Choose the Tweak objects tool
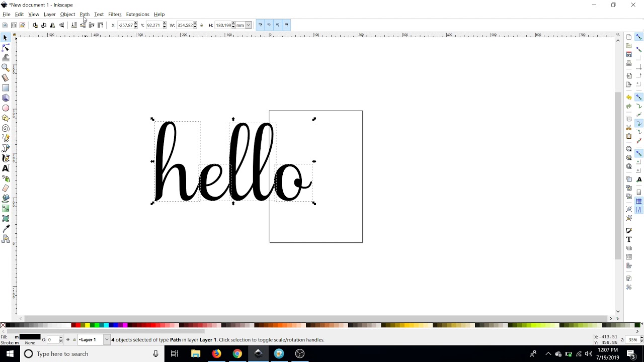 (6, 58)
